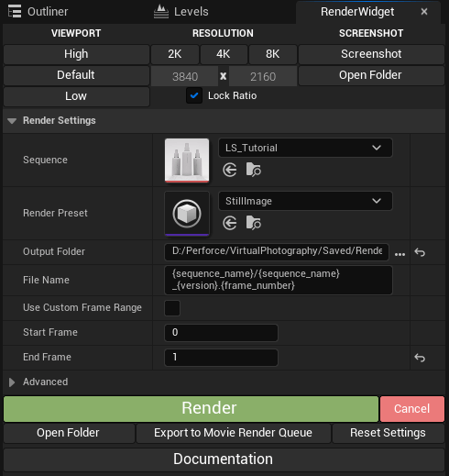This screenshot has height=476, width=449.
Task: Use selected asset for Render Preset
Action: coord(230,223)
